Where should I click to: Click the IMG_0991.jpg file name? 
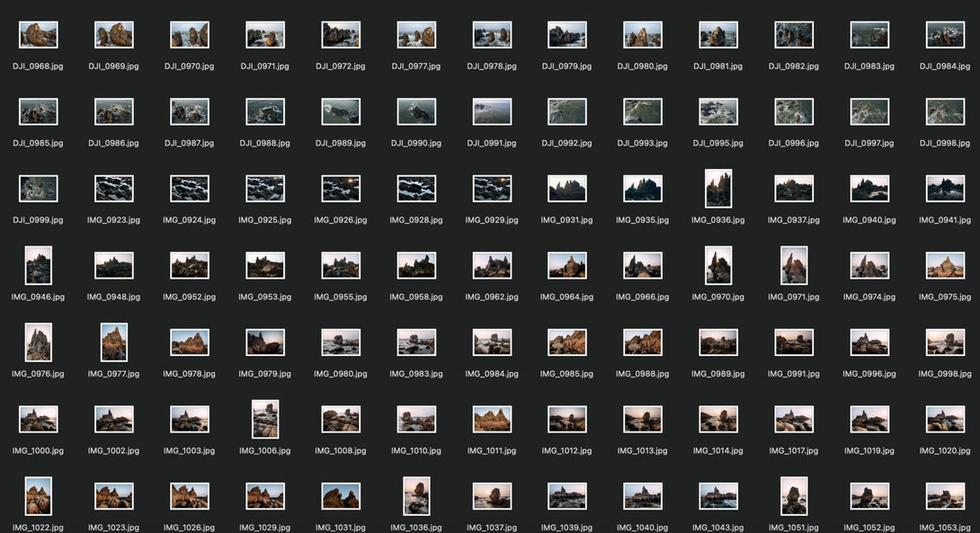(x=794, y=374)
